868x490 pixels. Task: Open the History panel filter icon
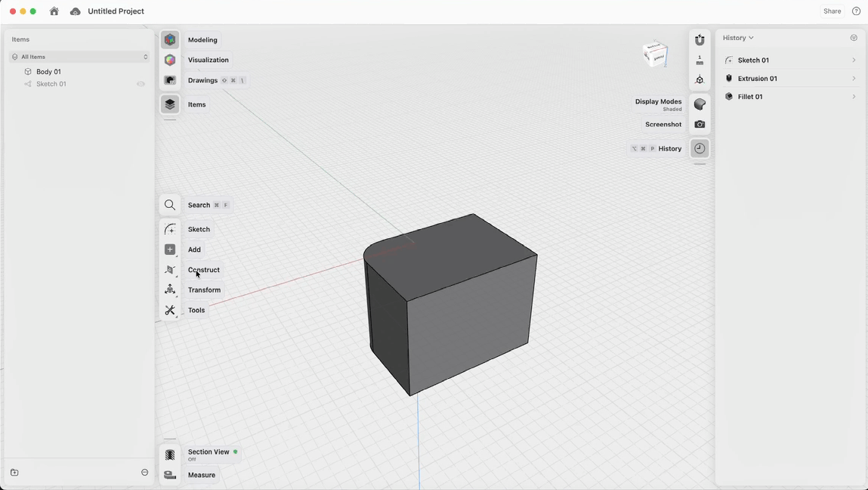tap(854, 38)
